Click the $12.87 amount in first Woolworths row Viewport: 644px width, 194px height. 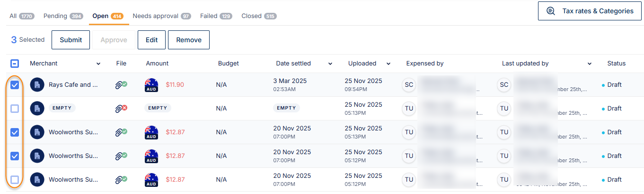click(x=175, y=132)
